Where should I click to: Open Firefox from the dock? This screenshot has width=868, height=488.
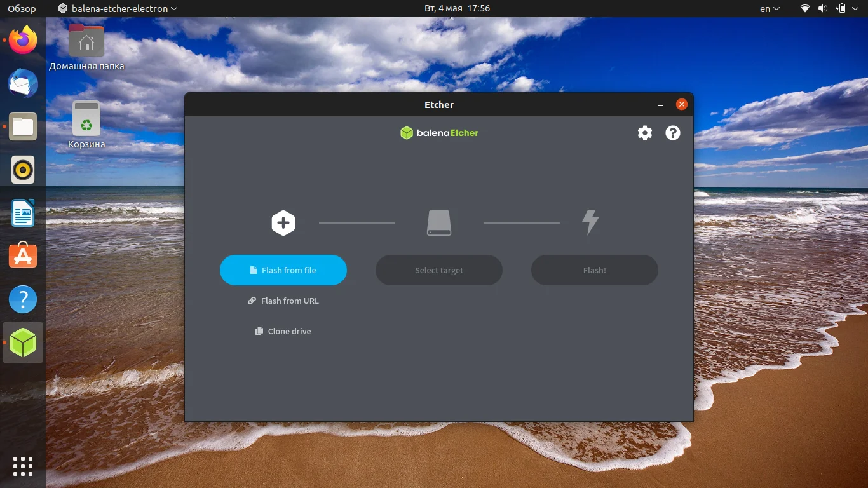tap(22, 40)
